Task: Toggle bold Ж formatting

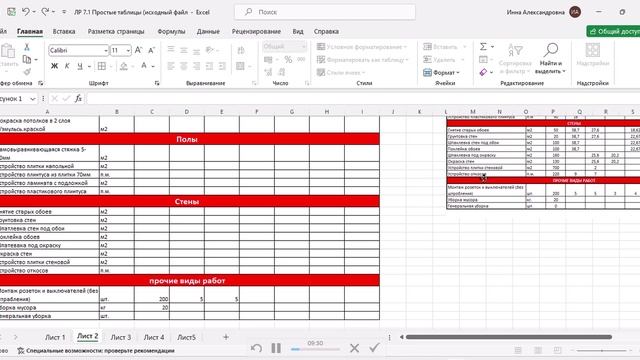Action: click(54, 66)
